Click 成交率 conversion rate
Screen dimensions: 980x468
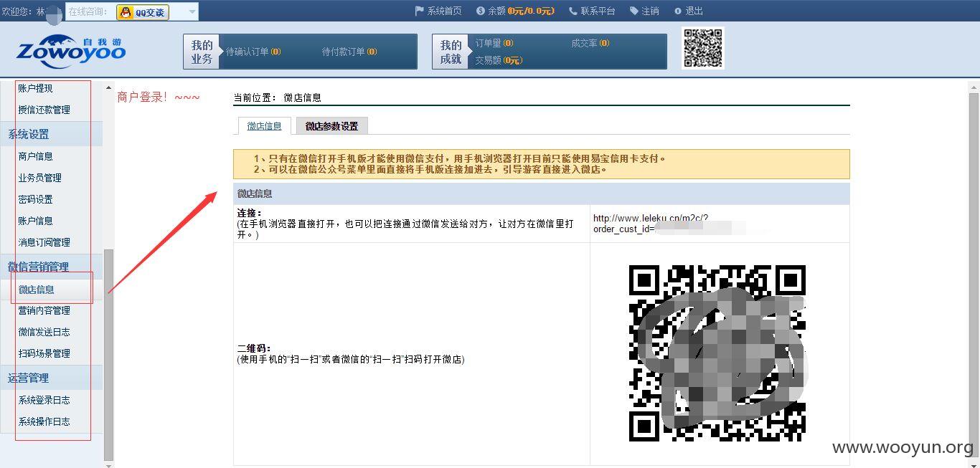coord(590,43)
